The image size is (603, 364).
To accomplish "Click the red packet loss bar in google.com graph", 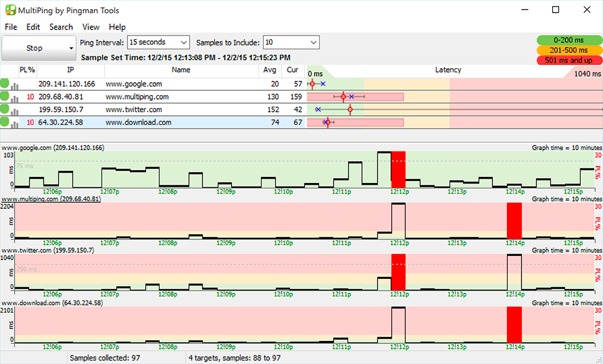I will click(x=398, y=169).
